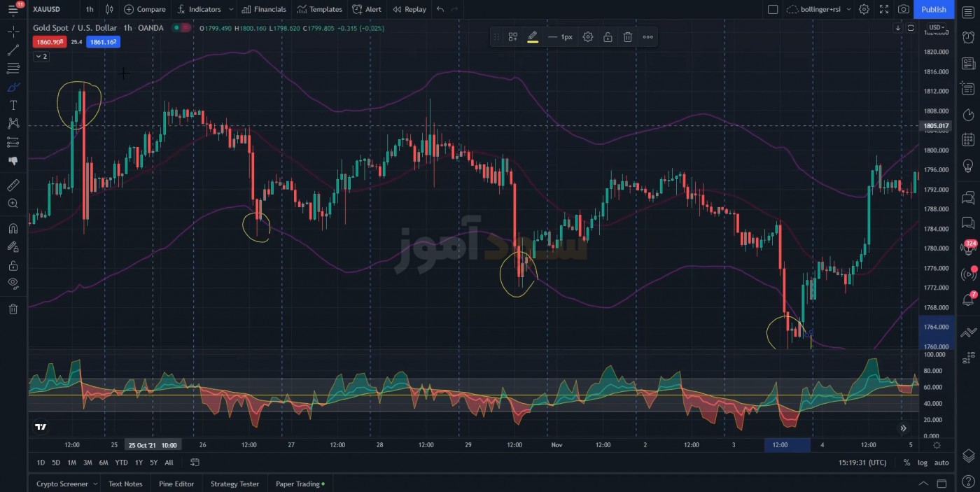
Task: Toggle auto scale mode
Action: pos(941,463)
